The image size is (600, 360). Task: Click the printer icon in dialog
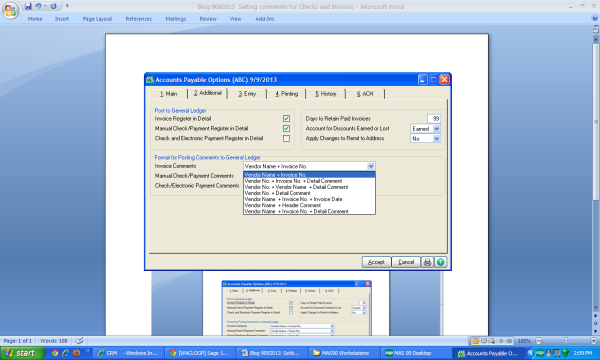point(427,262)
